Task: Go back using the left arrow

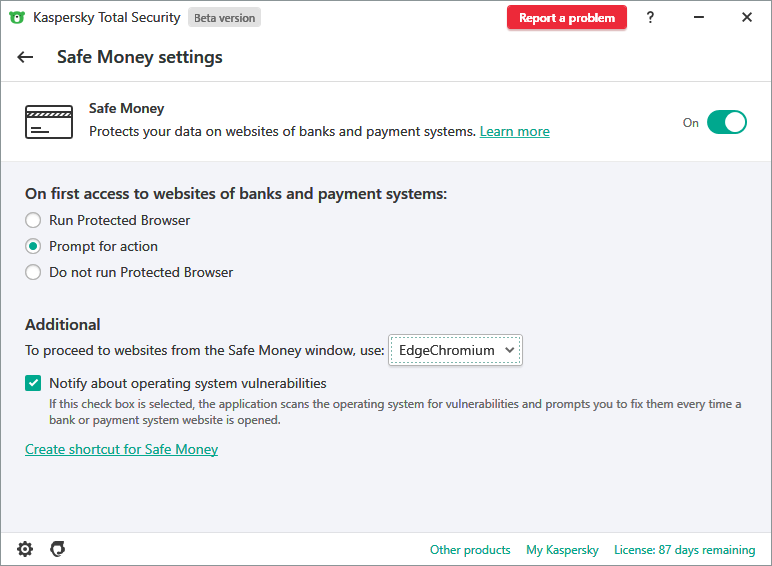Action: tap(25, 57)
